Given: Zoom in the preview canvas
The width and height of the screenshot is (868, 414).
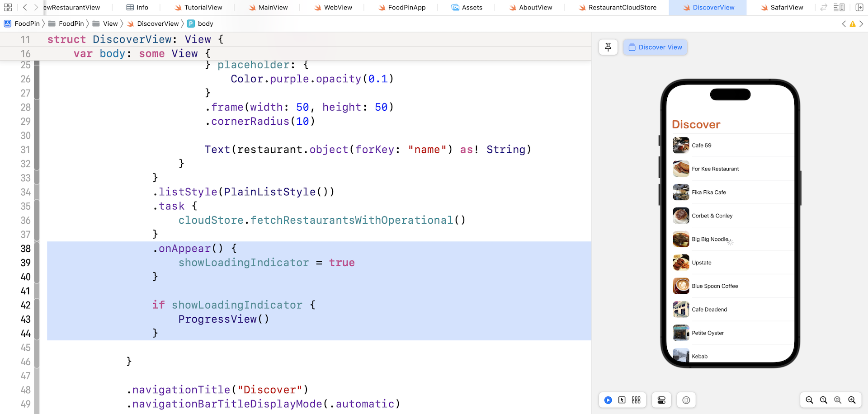Looking at the screenshot, I should point(852,400).
